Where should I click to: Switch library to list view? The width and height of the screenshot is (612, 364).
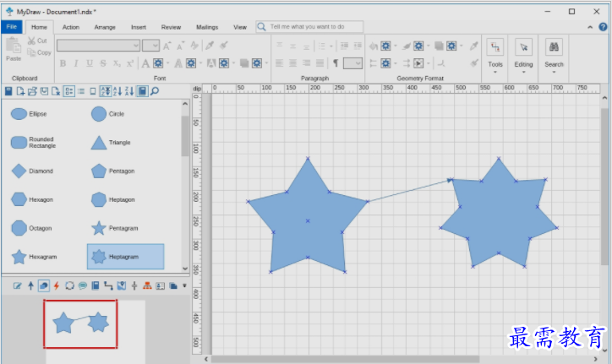coord(81,91)
